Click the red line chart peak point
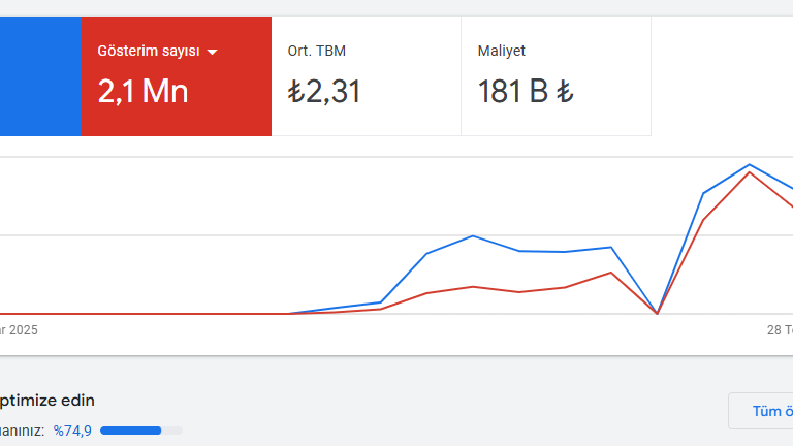 click(750, 173)
